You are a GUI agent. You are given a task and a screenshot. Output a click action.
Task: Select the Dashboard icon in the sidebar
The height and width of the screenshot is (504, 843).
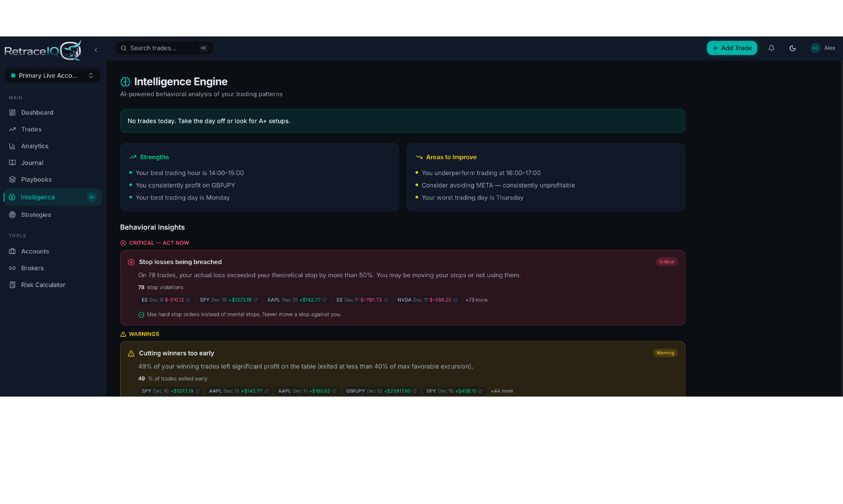(13, 112)
